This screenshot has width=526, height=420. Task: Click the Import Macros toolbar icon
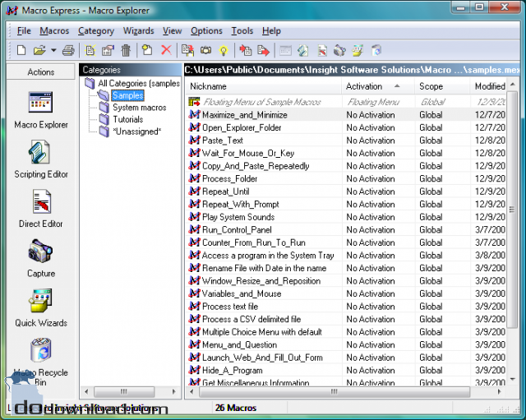pos(246,50)
